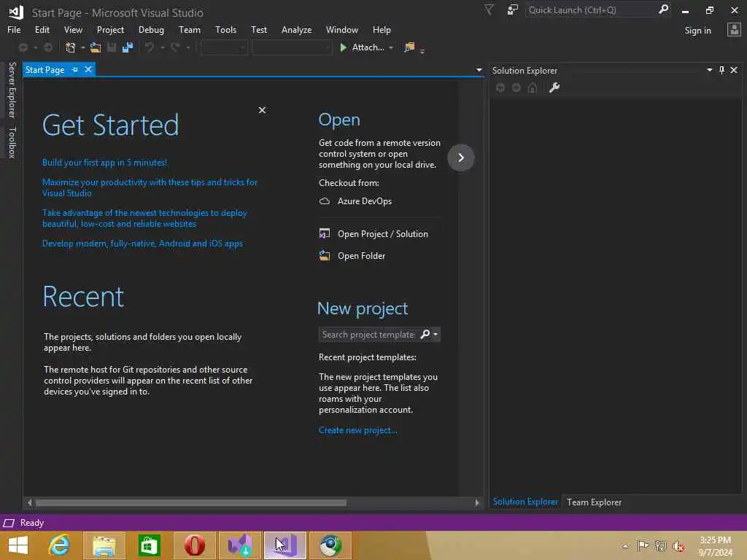Click Create new project link
Viewport: 747px width, 560px height.
(x=357, y=430)
